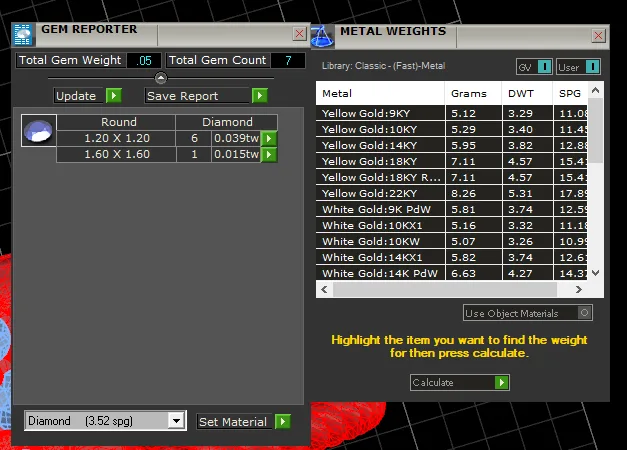Sort by the SPG column header
The width and height of the screenshot is (627, 450).
tap(570, 93)
